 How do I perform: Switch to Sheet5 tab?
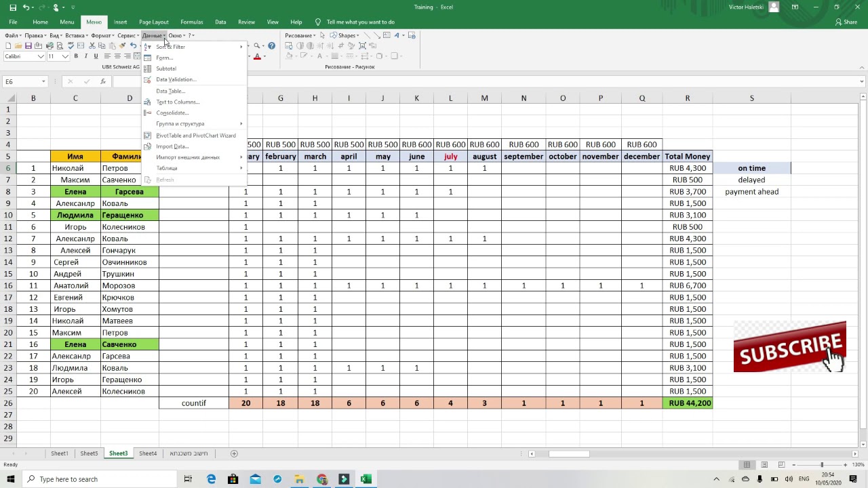(89, 453)
